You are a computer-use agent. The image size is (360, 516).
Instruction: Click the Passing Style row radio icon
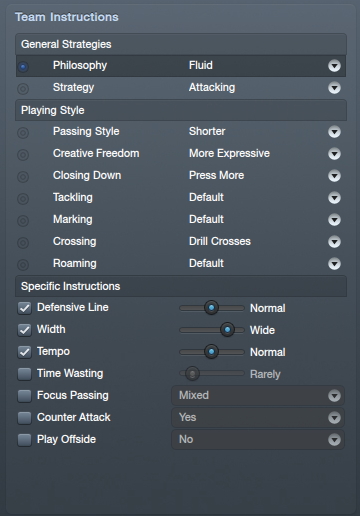(x=23, y=132)
